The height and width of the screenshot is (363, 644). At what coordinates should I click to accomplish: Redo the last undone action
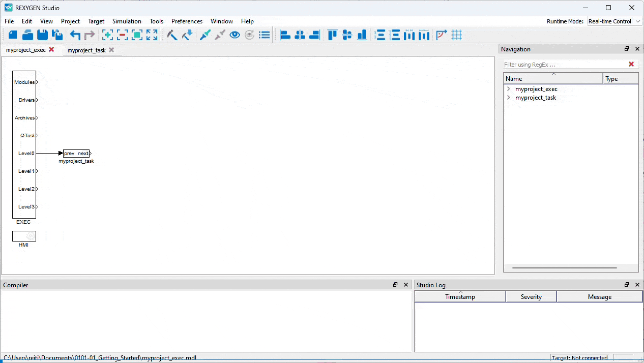(x=90, y=35)
